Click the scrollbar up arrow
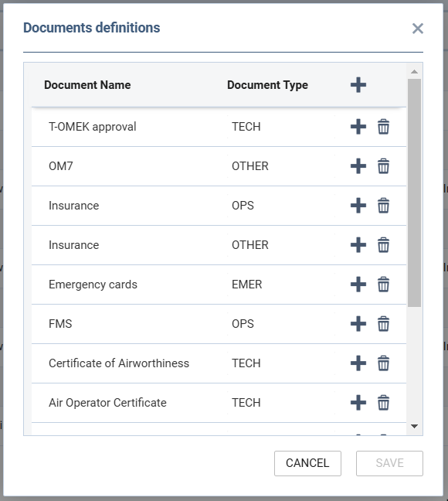Image resolution: width=448 pixels, height=501 pixels. click(415, 72)
